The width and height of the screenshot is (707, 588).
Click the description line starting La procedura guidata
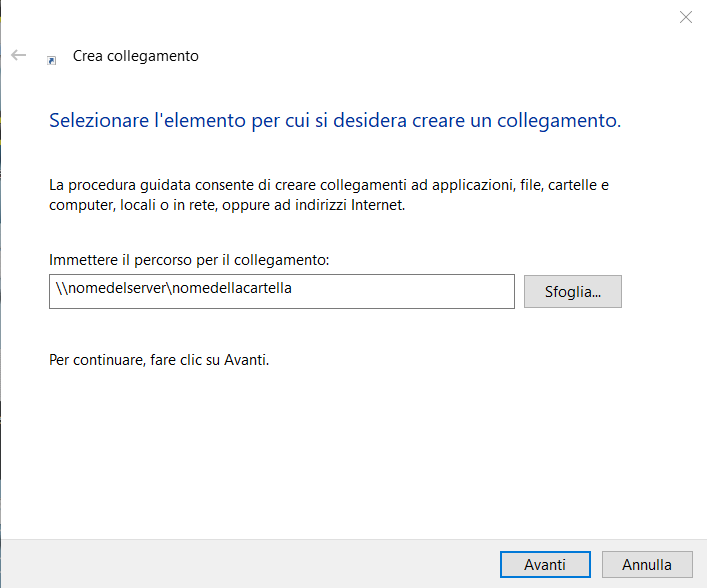coord(329,185)
